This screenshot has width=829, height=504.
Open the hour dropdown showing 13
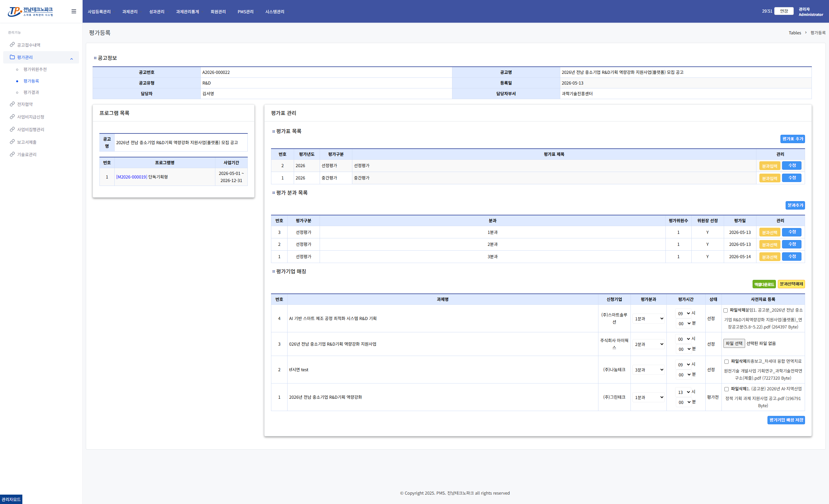pos(683,392)
